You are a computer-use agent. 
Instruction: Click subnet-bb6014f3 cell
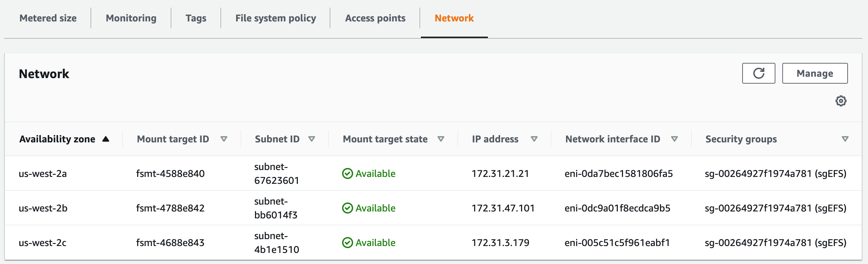[276, 208]
